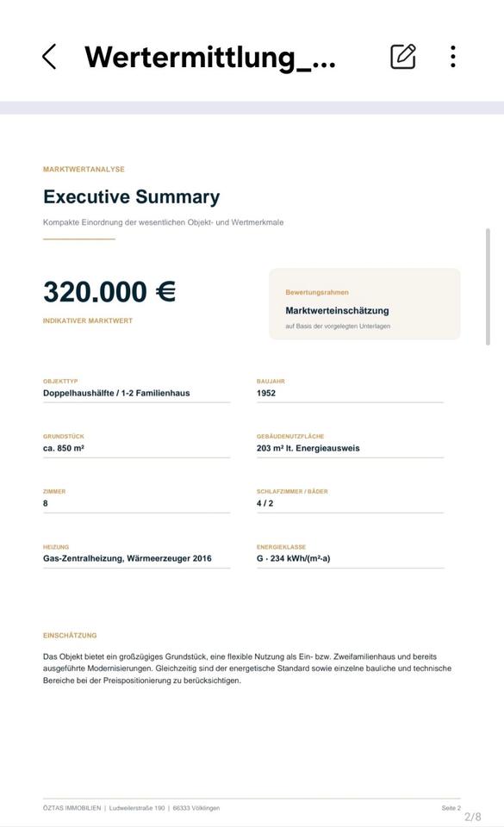Click the 2/8 page indicator
This screenshot has height=827, width=504.
point(473,817)
